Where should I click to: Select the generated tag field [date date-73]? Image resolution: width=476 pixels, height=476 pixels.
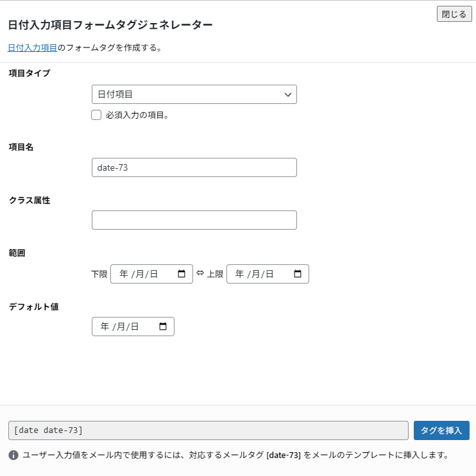[208, 430]
